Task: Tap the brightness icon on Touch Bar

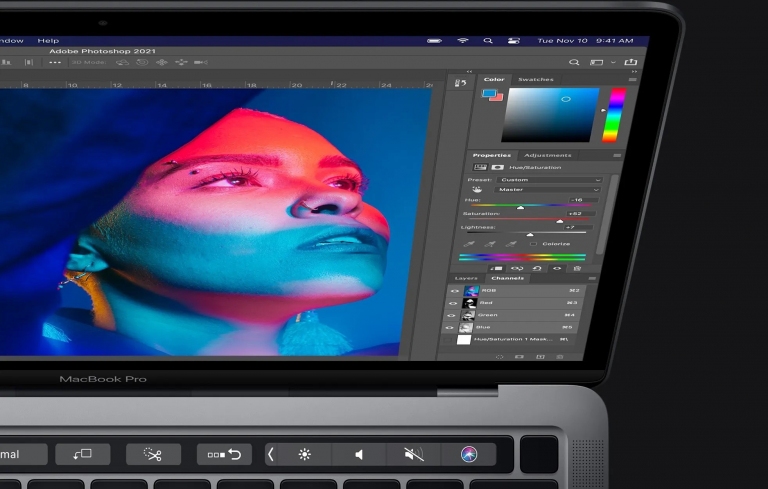Action: point(304,455)
